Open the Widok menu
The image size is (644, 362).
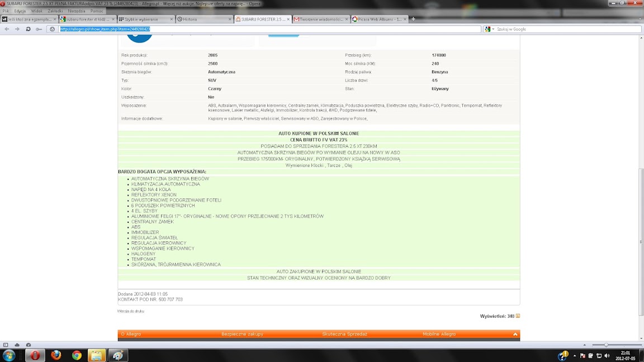[x=36, y=11]
